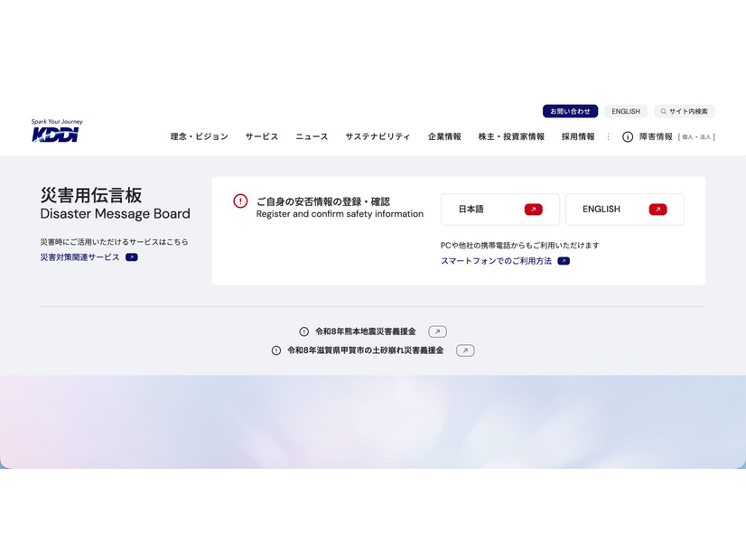
Task: Click alert icon before 滋賀県甲賀市 義援金
Action: 276,350
